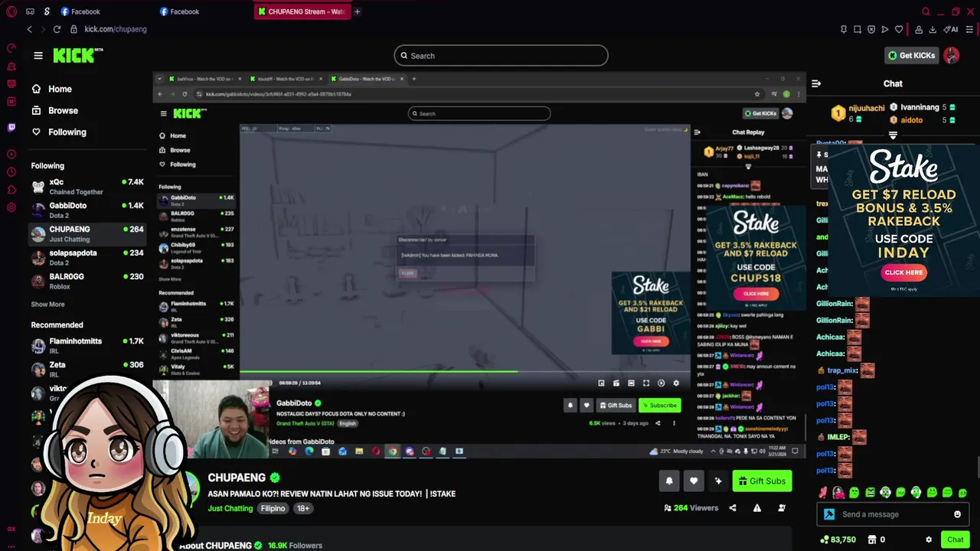980x551 pixels.
Task: Go back to the previous page
Action: pos(29,29)
